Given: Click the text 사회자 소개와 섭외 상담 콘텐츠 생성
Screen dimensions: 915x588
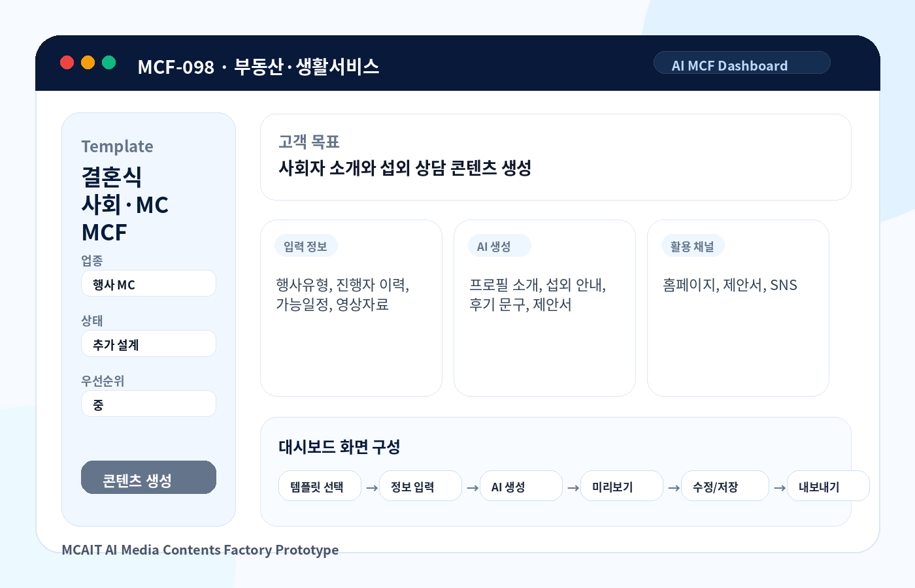Looking at the screenshot, I should click(x=405, y=168).
